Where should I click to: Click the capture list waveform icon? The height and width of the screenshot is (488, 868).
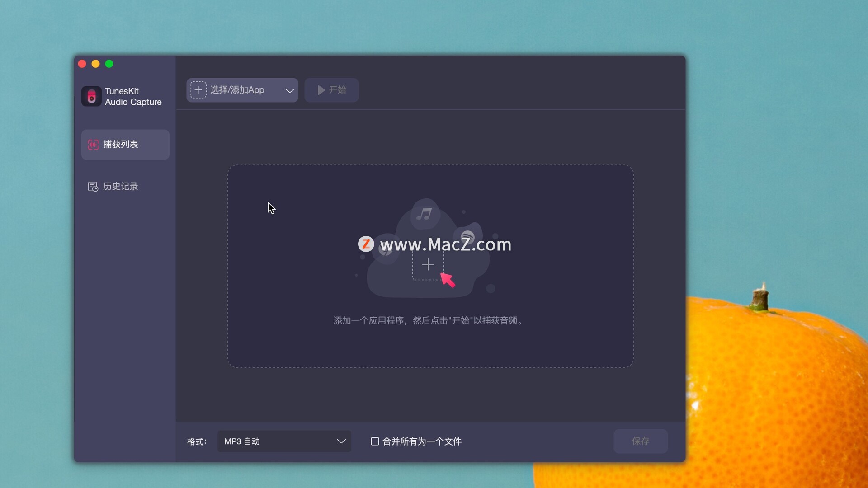tap(93, 145)
